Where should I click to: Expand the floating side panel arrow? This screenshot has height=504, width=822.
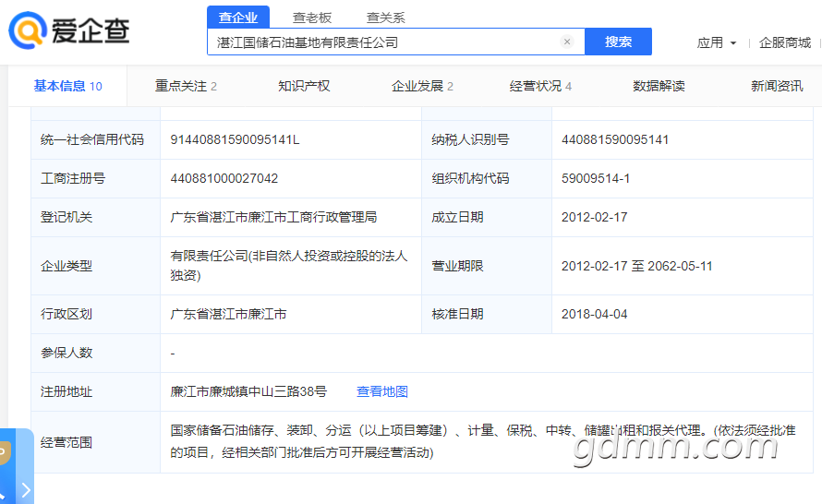point(26,489)
